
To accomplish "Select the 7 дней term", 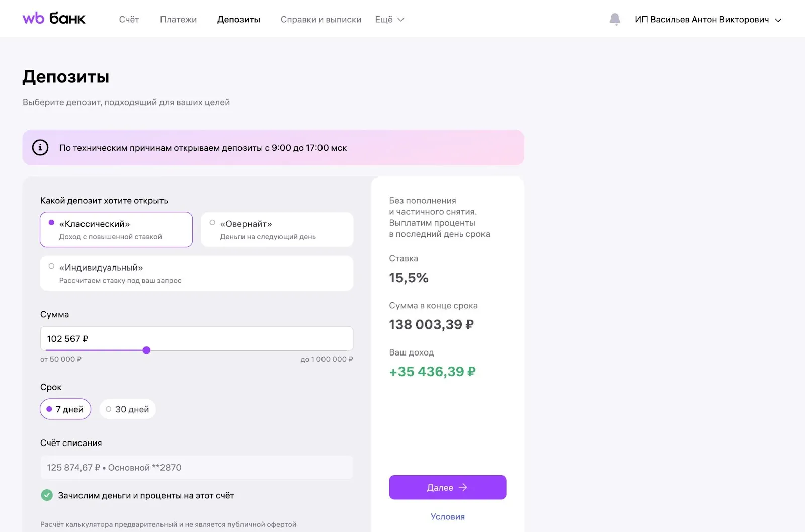I will 65,409.
